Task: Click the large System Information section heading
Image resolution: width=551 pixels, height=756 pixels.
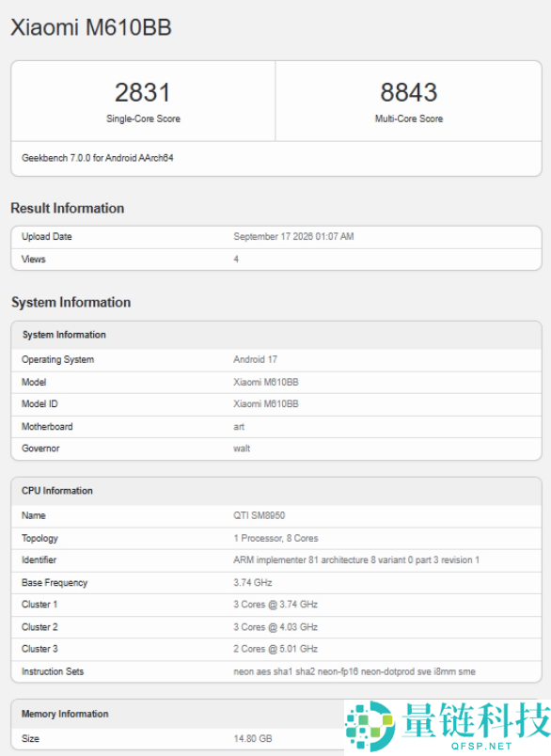Action: click(71, 302)
